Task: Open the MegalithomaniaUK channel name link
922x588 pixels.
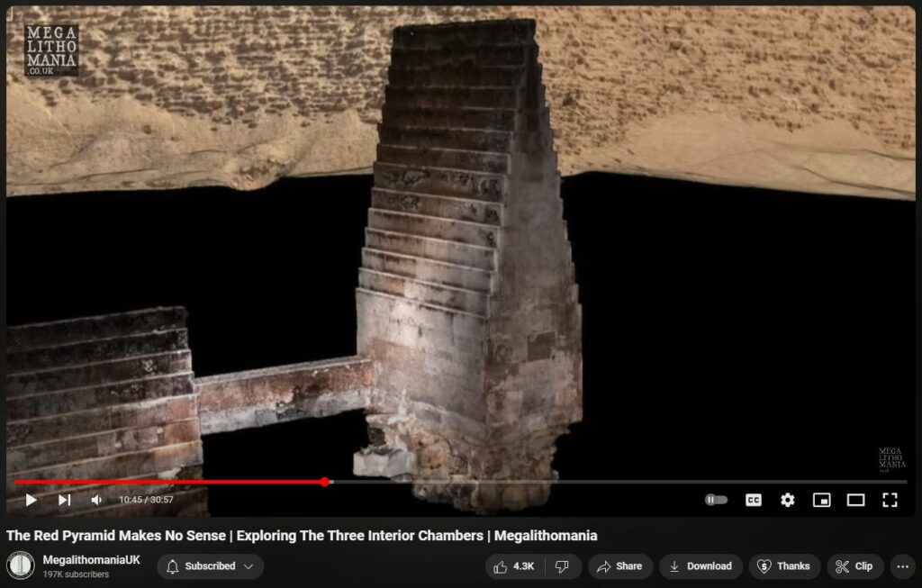Action: (92, 559)
